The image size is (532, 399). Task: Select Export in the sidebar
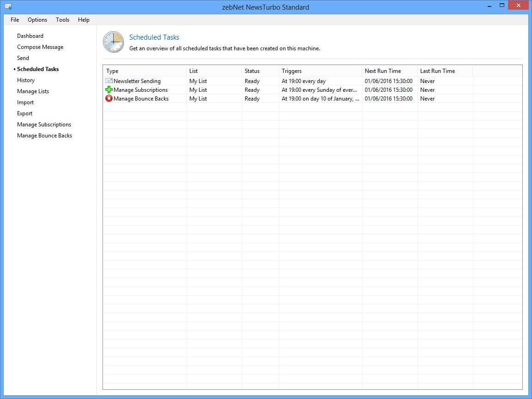[x=25, y=113]
